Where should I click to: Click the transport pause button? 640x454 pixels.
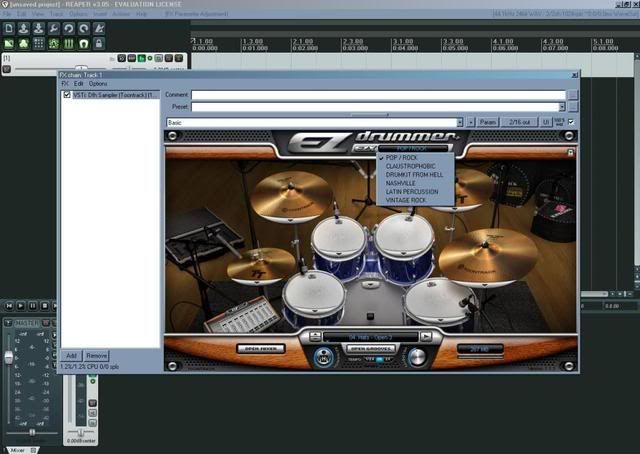click(x=33, y=305)
